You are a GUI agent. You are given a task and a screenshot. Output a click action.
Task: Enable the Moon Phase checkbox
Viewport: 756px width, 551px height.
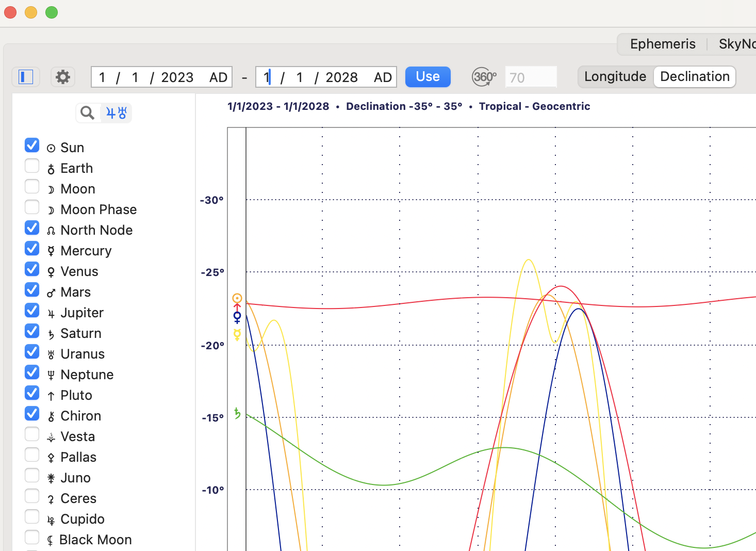[x=32, y=207]
